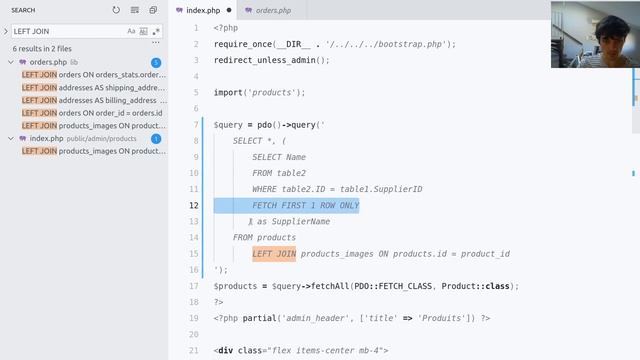Click highlighted LEFT JOIN in editor line 15
Screen dimensions: 640x360
click(274, 254)
